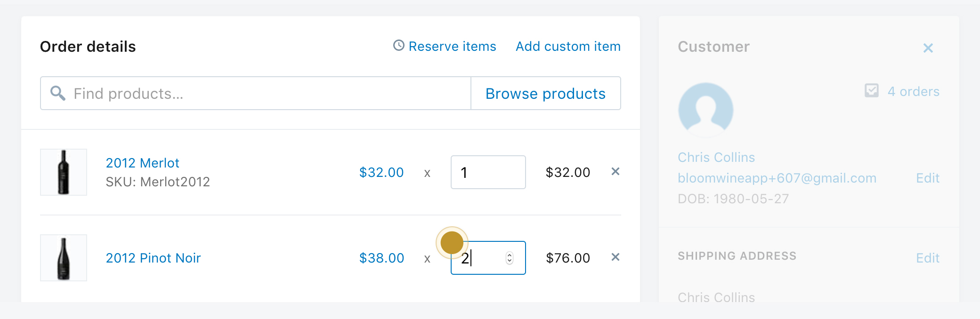
Task: Click the clock icon beside Reserve items
Action: pos(399,45)
